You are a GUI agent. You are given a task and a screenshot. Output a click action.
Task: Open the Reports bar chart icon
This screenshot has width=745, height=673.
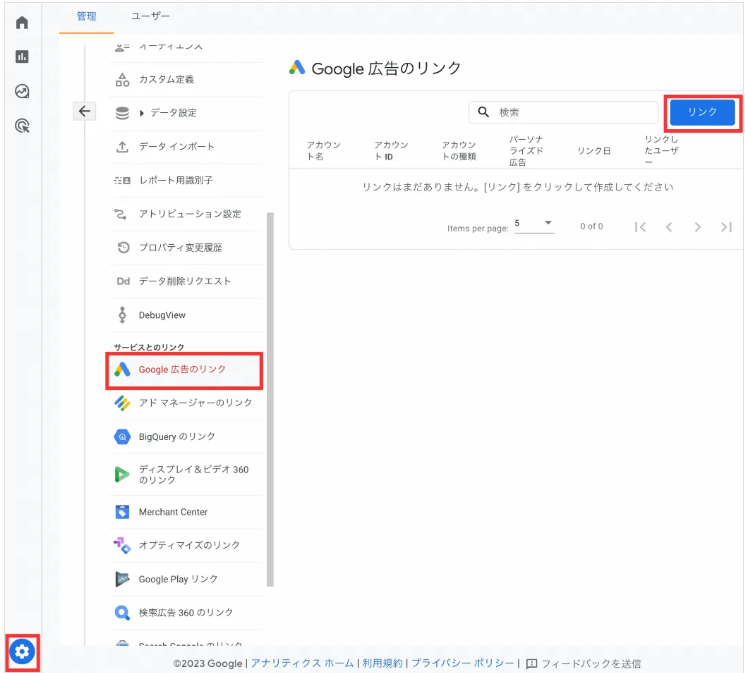[x=22, y=57]
